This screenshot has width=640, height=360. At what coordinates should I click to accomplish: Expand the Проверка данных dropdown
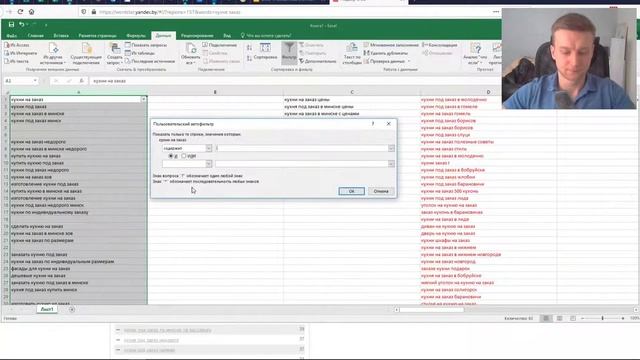click(409, 61)
